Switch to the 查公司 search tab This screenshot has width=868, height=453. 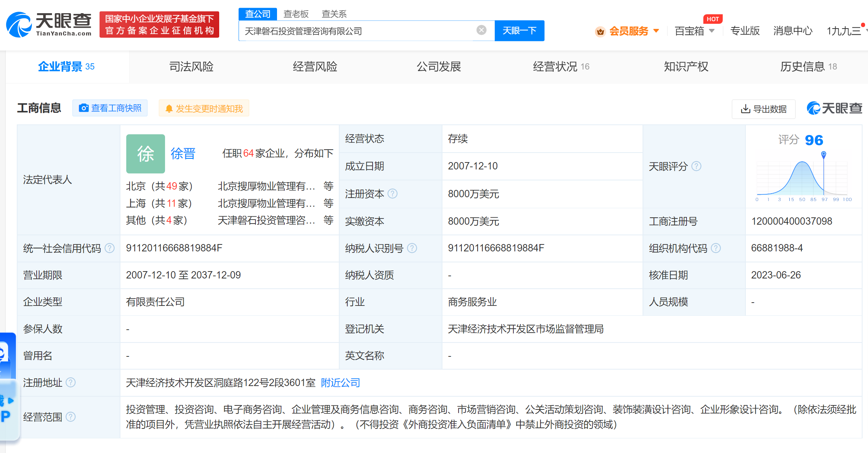(x=258, y=14)
